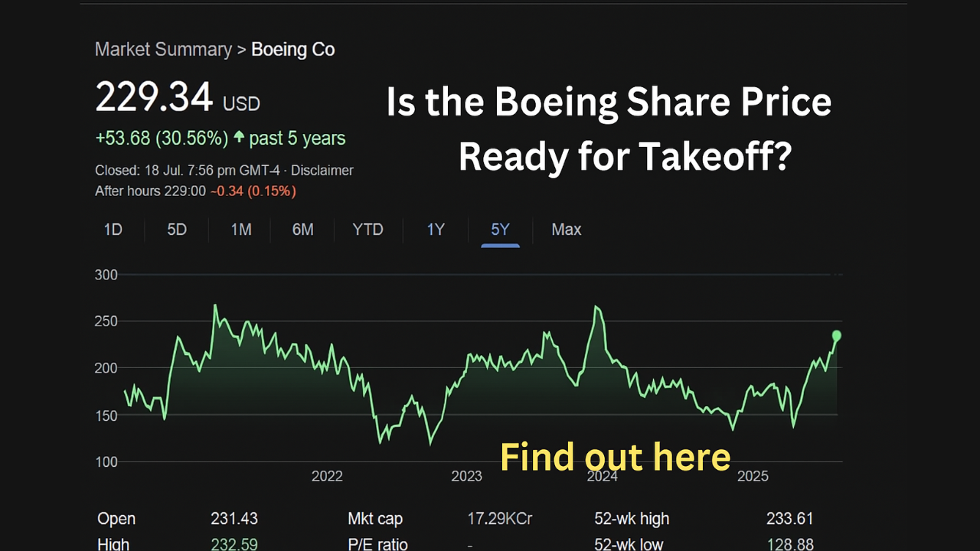Image resolution: width=980 pixels, height=551 pixels.
Task: Click the 150 y-axis label
Action: point(106,415)
